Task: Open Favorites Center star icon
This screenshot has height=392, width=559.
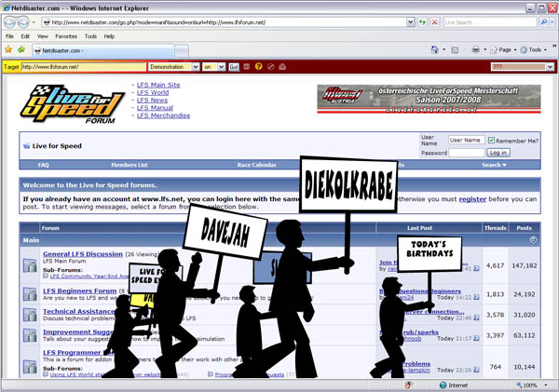Action: pyautogui.click(x=8, y=49)
